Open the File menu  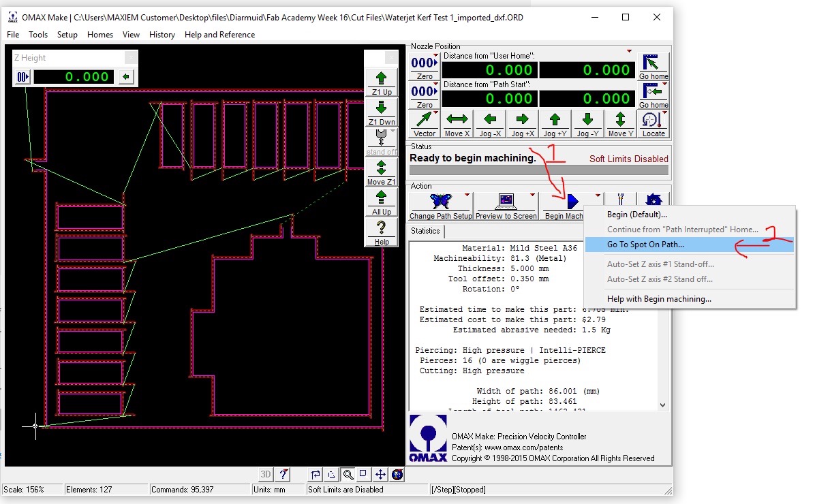(x=13, y=34)
